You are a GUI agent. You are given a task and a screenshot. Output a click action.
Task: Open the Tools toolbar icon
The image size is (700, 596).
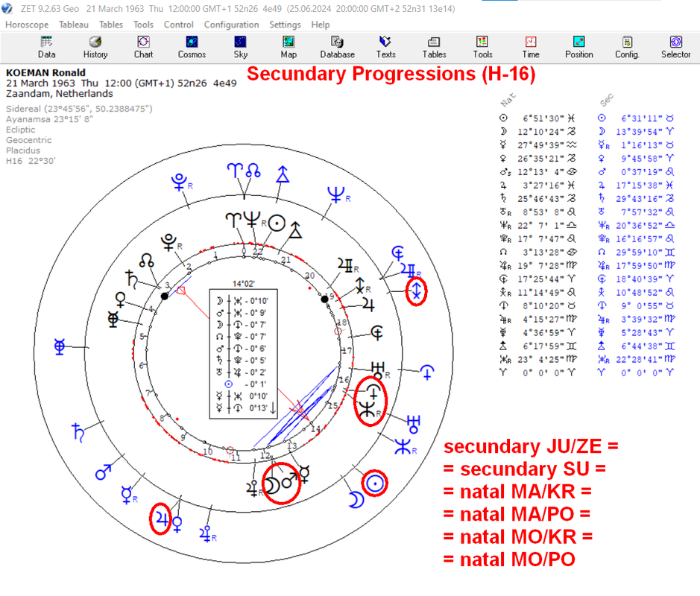point(482,47)
